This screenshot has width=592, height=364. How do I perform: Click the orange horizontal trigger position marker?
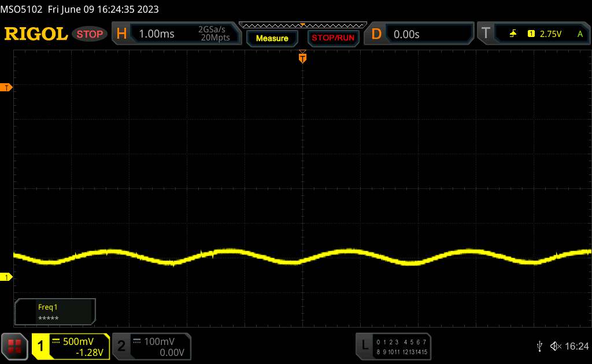(x=302, y=58)
